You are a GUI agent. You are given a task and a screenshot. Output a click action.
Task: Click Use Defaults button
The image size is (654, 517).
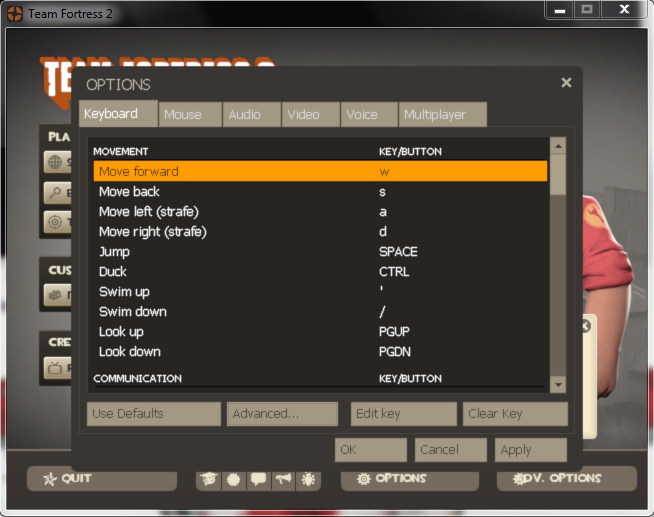tap(153, 414)
